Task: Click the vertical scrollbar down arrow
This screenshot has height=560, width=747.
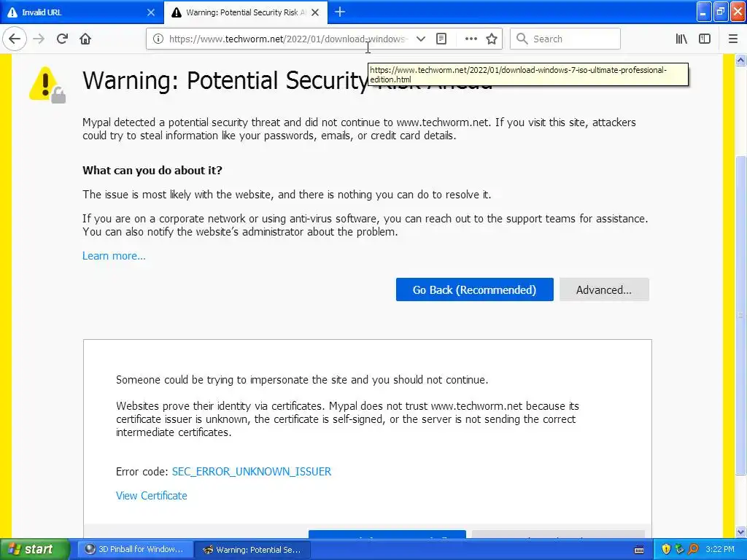Action: point(740,532)
